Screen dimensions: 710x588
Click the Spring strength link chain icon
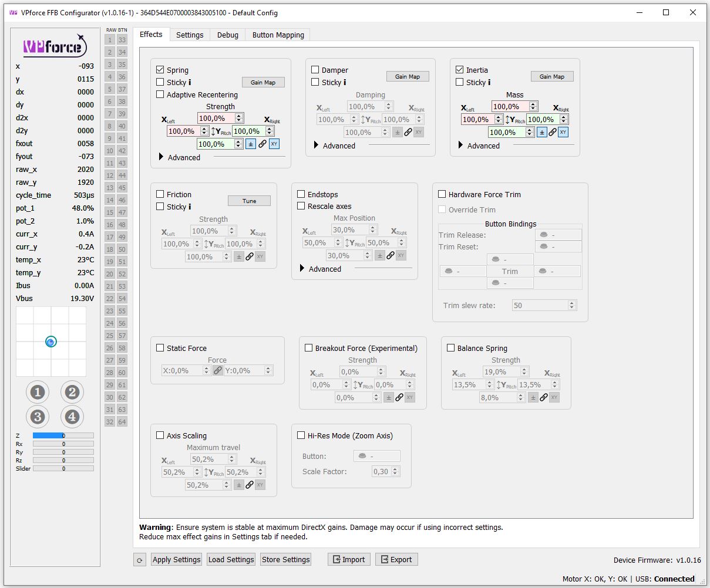tap(263, 144)
